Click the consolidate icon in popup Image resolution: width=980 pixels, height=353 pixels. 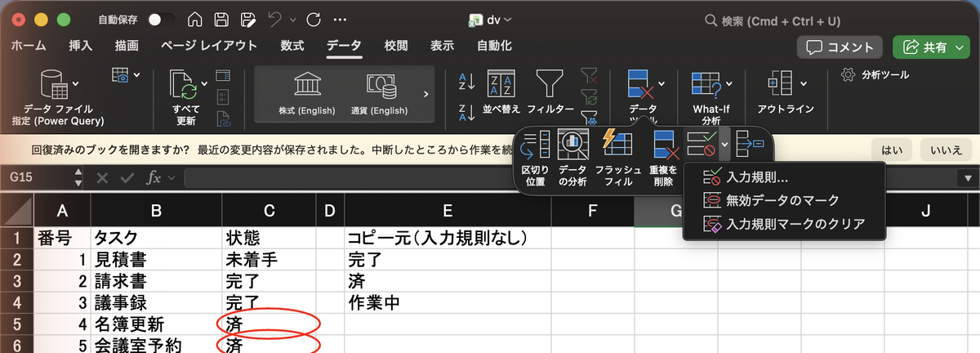[750, 145]
